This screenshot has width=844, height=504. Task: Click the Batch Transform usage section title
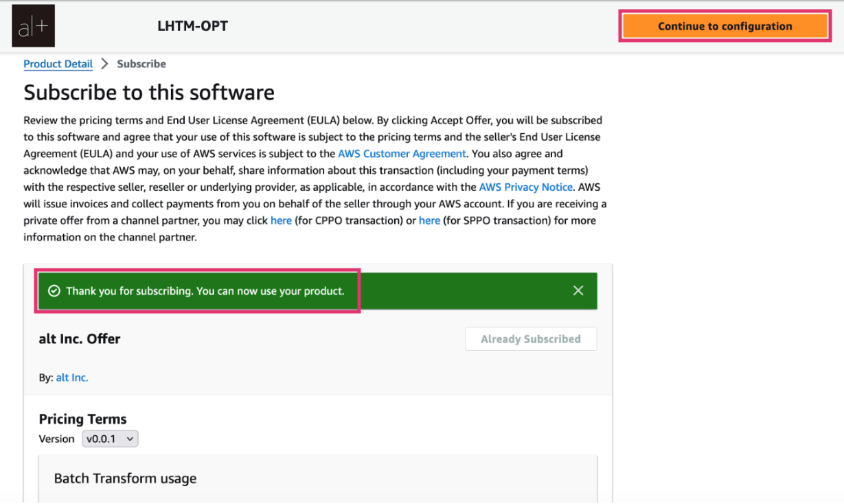point(125,479)
